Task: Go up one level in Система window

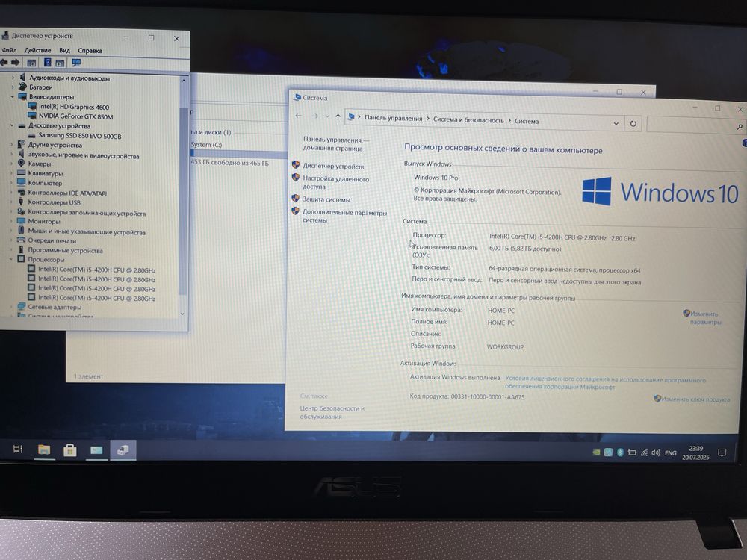Action: click(x=338, y=116)
